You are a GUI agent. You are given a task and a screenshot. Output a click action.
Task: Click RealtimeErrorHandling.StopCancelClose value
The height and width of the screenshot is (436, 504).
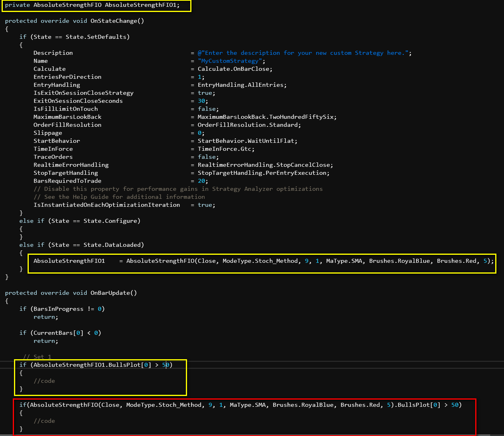click(264, 165)
